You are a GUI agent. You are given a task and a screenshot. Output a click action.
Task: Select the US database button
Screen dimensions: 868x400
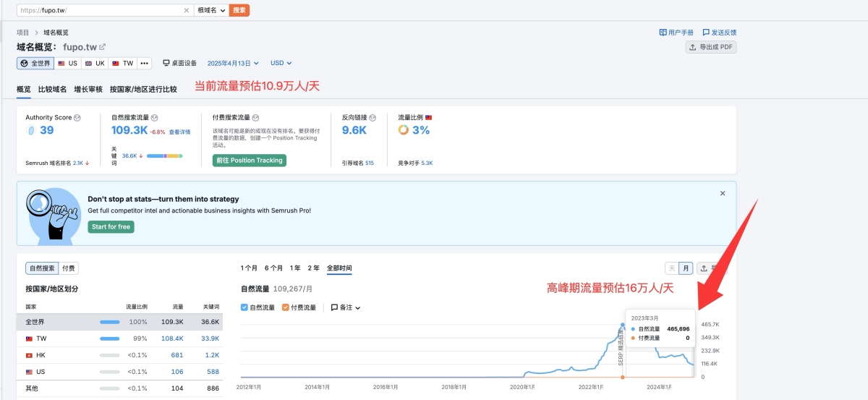point(68,63)
